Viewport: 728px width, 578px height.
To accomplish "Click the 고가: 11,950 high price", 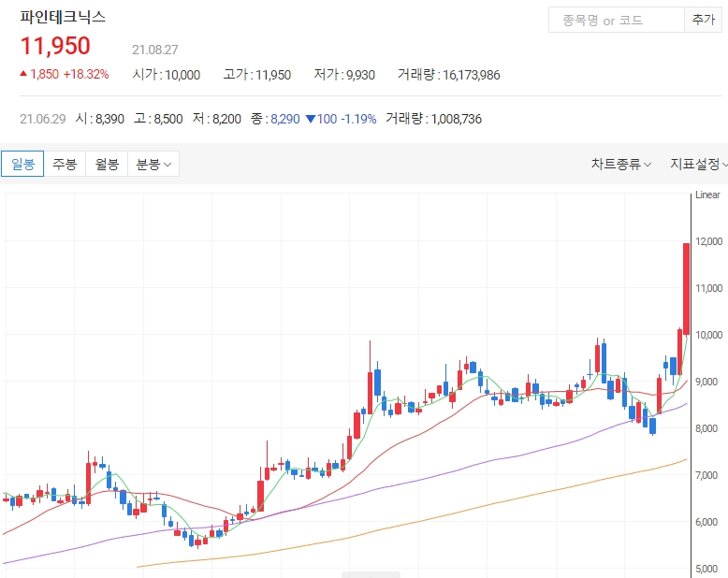I will pyautogui.click(x=256, y=75).
